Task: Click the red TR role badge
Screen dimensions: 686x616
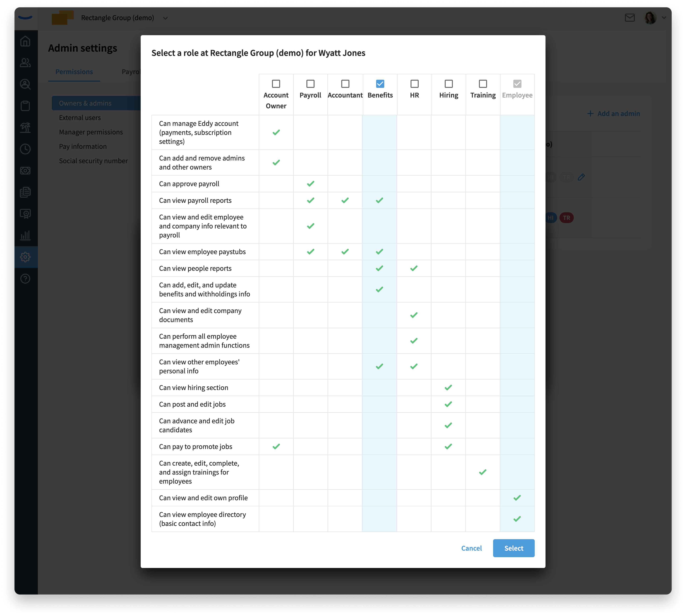Action: (x=567, y=218)
